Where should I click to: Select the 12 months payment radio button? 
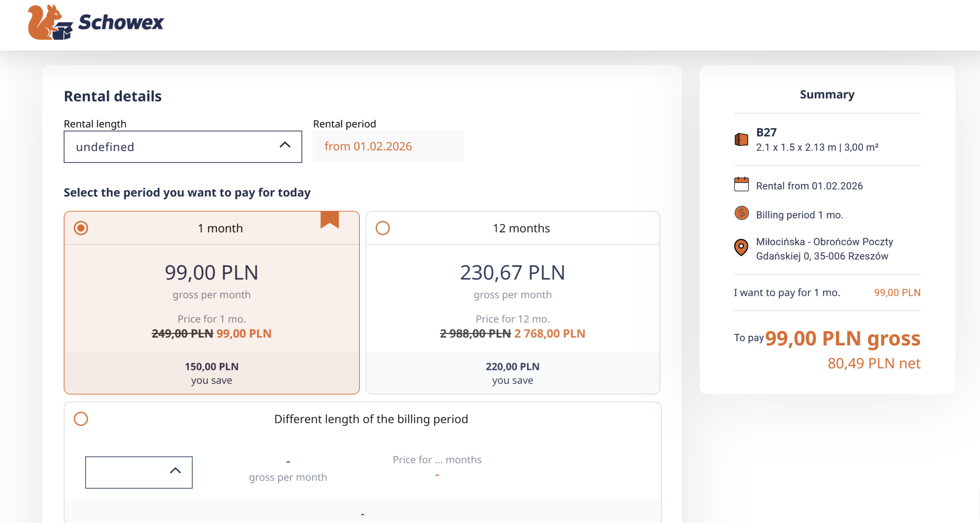(x=382, y=228)
